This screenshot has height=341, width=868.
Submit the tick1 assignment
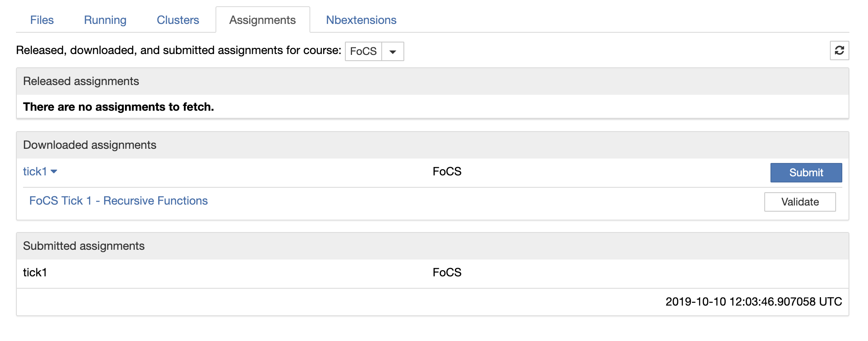pos(806,173)
